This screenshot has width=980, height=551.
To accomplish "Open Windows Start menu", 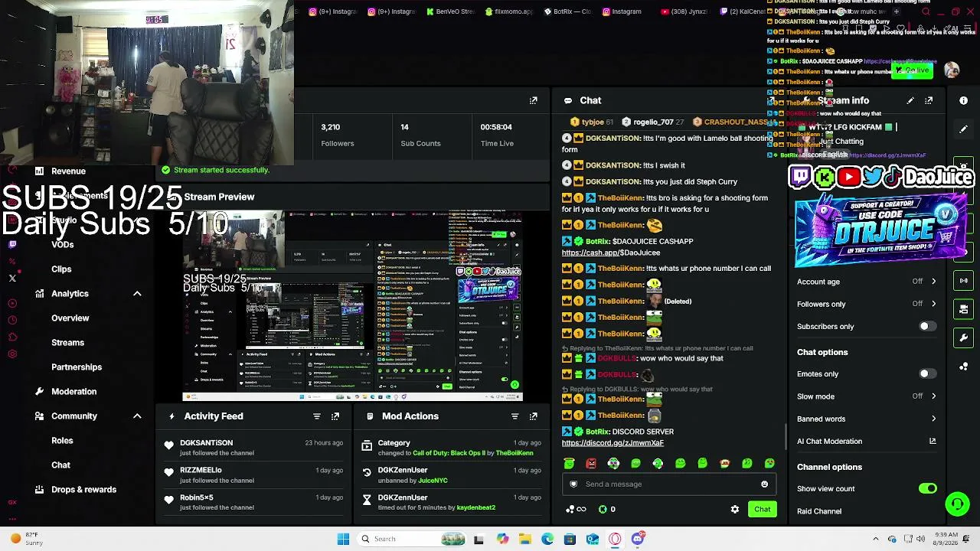I will pos(343,539).
